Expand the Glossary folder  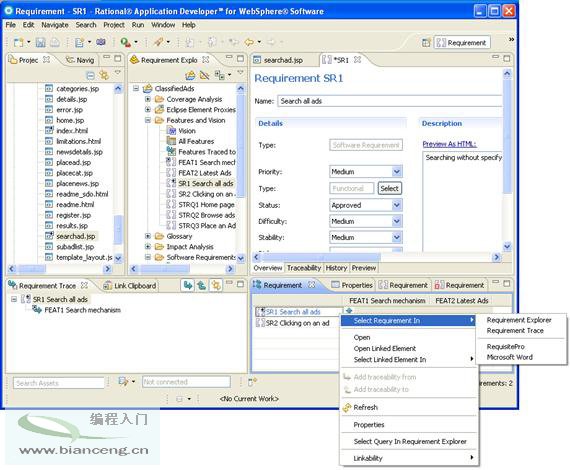pos(148,236)
